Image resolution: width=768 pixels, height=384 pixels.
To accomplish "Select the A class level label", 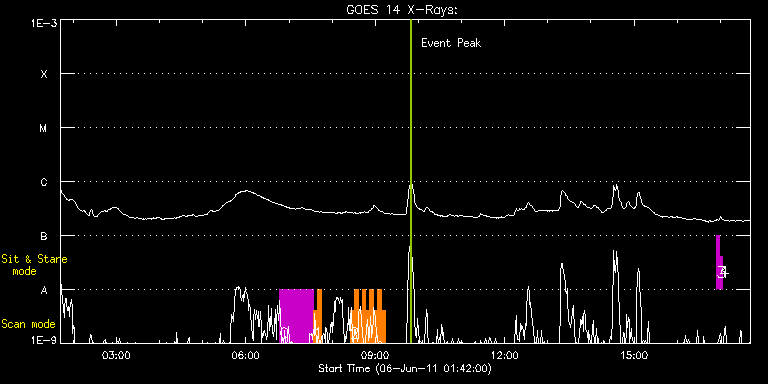I will point(44,290).
